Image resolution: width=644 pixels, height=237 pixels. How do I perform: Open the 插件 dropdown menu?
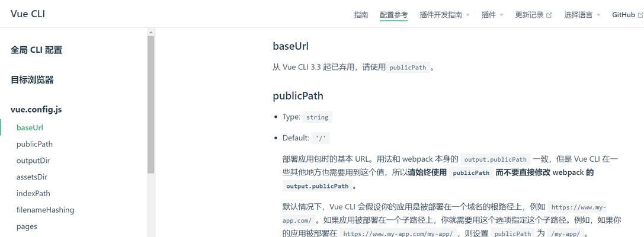pos(492,15)
